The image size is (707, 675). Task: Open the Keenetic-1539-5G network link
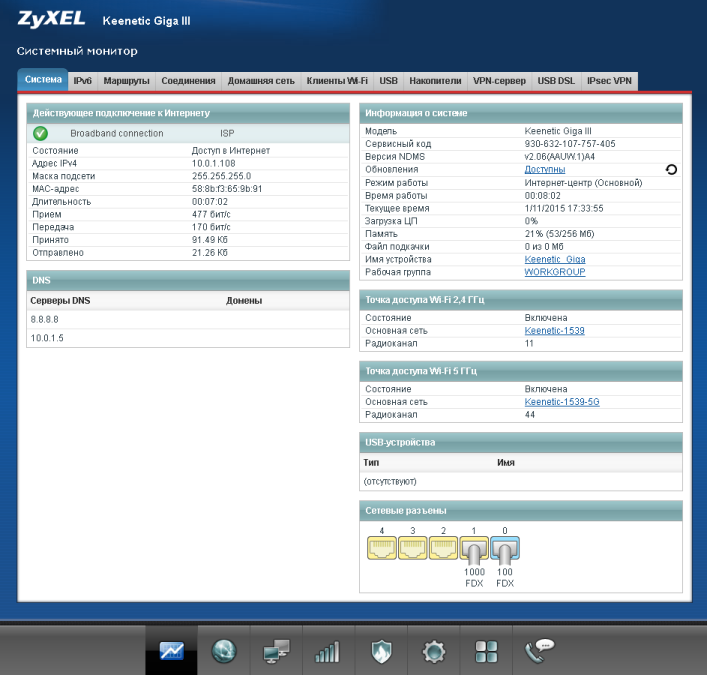pos(562,402)
